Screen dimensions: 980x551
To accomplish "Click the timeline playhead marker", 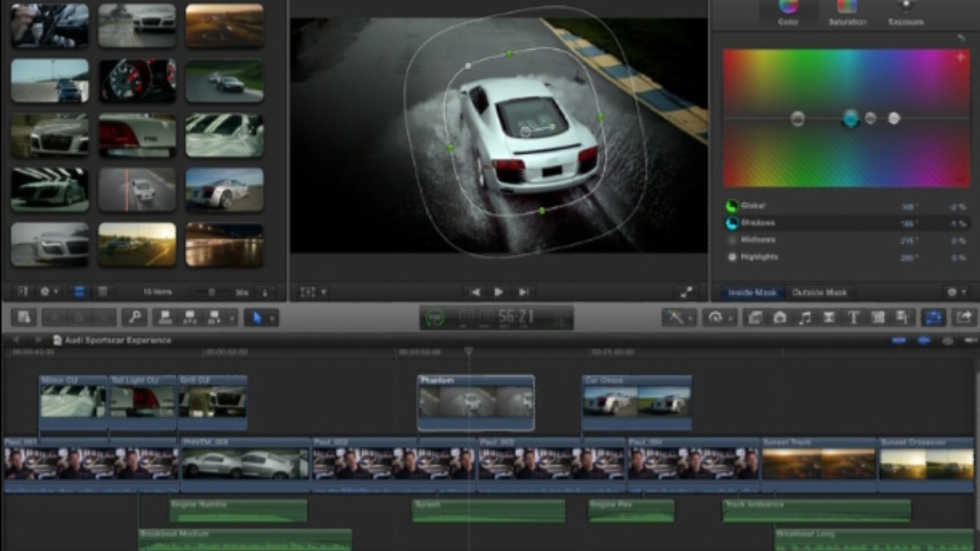I will (x=469, y=351).
